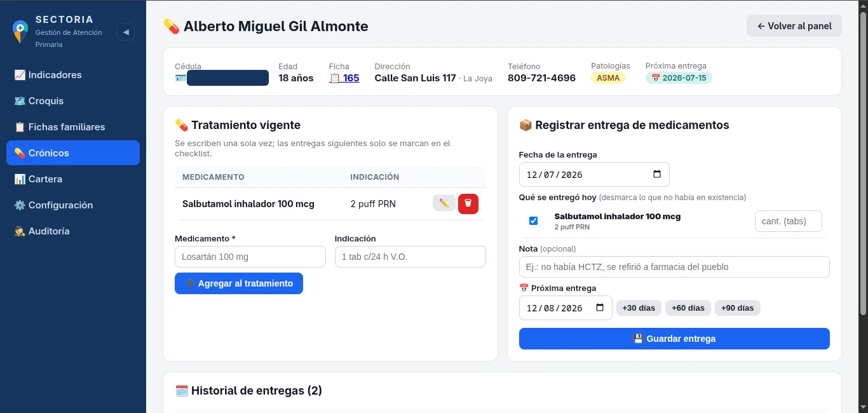Collapse the sidebar with the arrow toggle
This screenshot has height=413, width=868.
pos(126,32)
